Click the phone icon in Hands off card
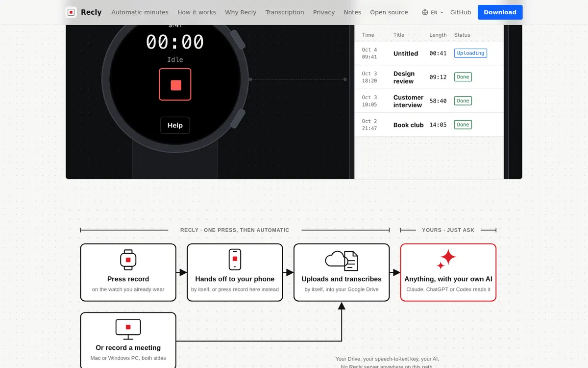 pyautogui.click(x=235, y=259)
